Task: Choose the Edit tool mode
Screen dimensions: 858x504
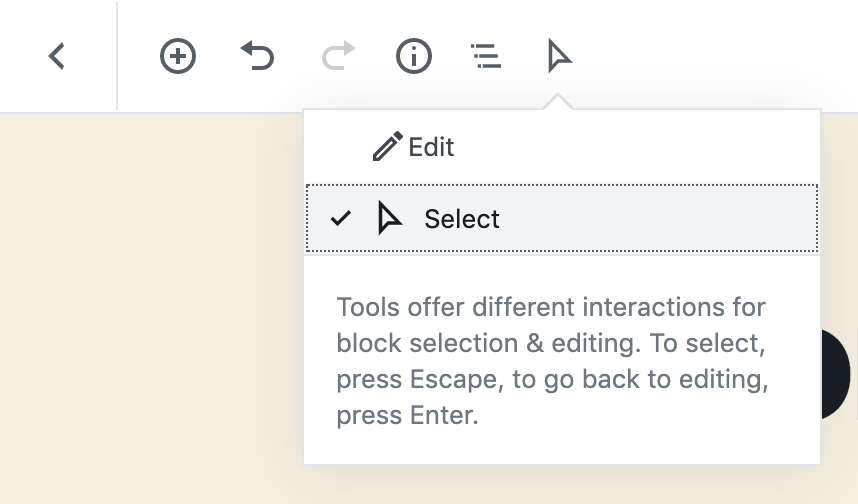Action: click(431, 147)
